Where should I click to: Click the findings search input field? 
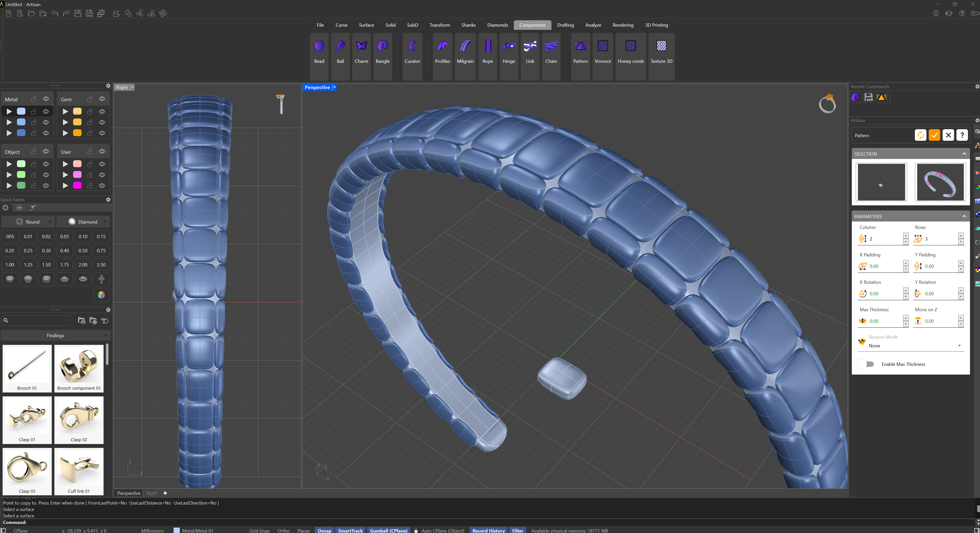pyautogui.click(x=36, y=320)
